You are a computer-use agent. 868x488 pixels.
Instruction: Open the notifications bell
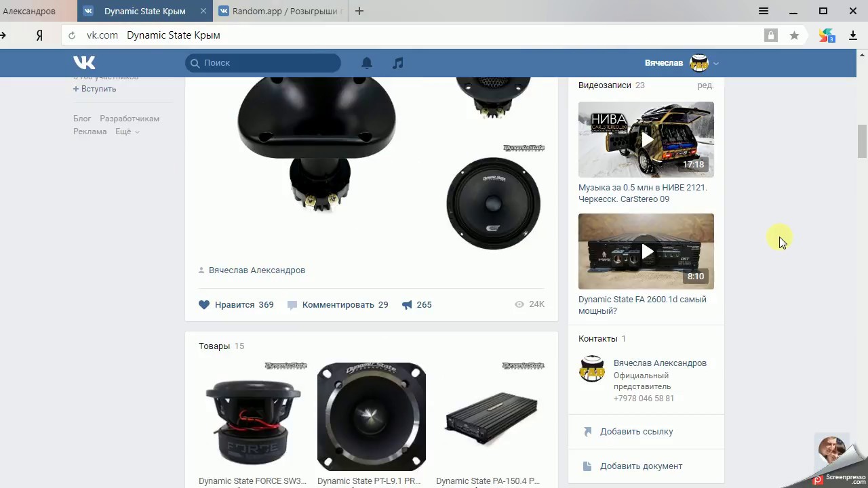pyautogui.click(x=367, y=63)
